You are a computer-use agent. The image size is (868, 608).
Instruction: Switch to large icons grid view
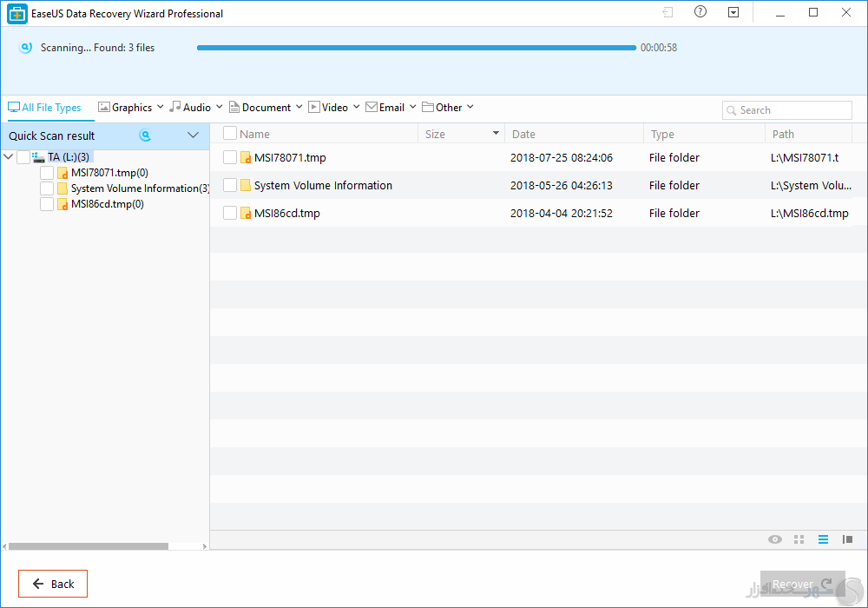(799, 539)
